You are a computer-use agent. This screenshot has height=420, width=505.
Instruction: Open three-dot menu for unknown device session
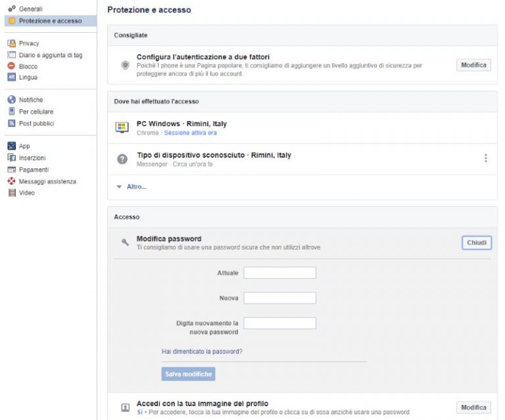(485, 158)
